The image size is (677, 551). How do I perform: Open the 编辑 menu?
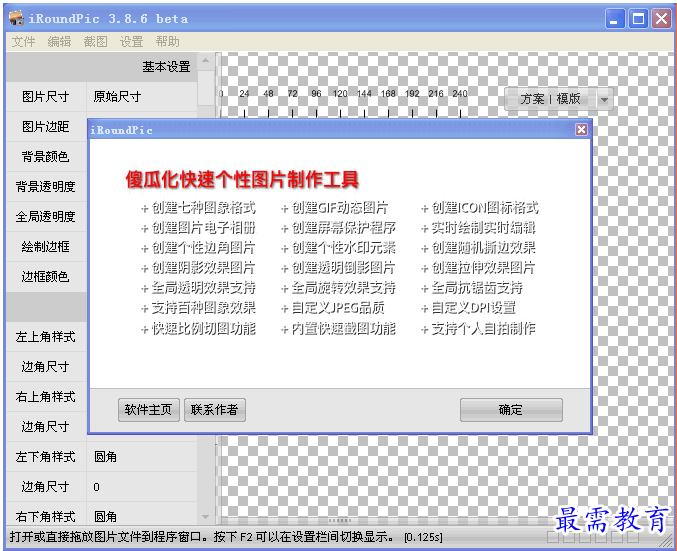pos(59,41)
